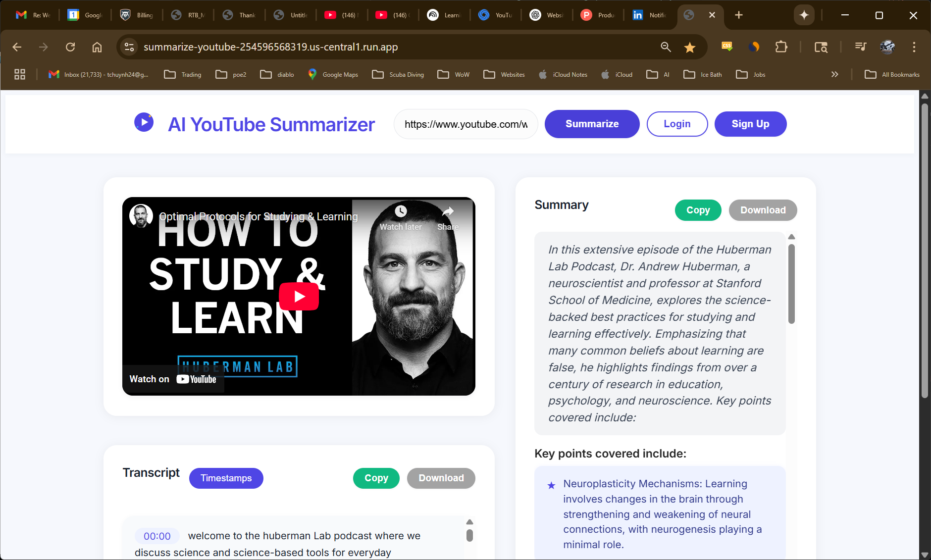This screenshot has height=560, width=931.
Task: Play the embedded YouTube video
Action: (299, 296)
